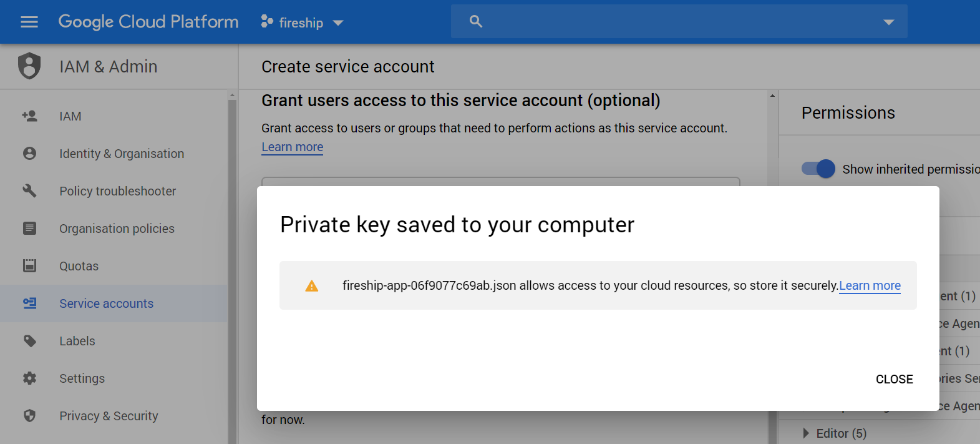Toggle Show inherited permissions switch
Image resolution: width=980 pixels, height=444 pixels.
[x=818, y=169]
